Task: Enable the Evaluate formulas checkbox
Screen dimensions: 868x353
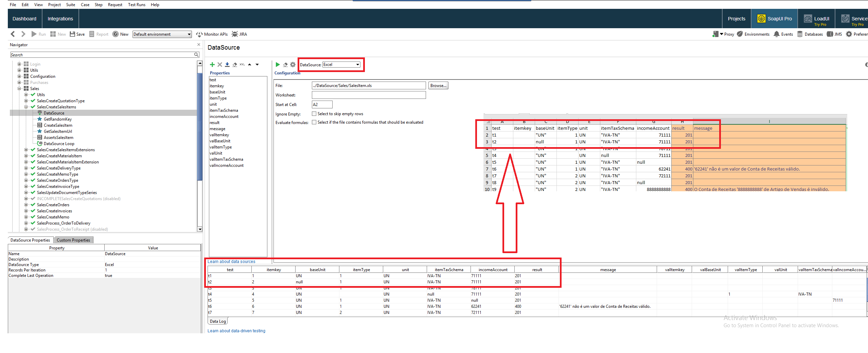Action: click(x=314, y=122)
